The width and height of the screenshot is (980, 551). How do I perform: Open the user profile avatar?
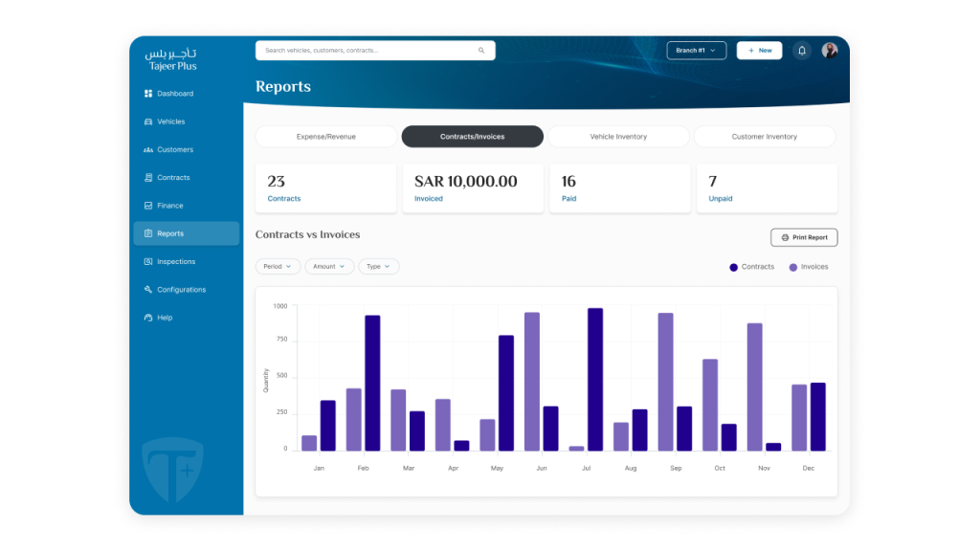pyautogui.click(x=830, y=51)
